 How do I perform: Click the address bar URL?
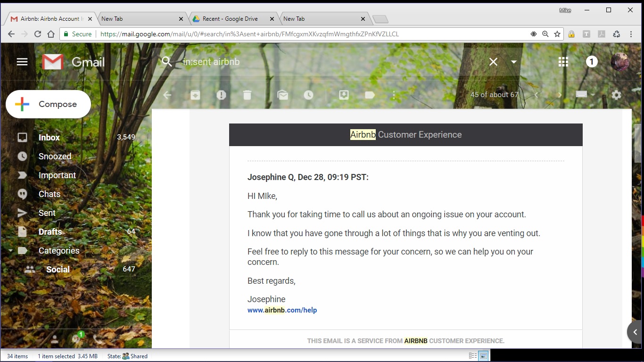[249, 34]
